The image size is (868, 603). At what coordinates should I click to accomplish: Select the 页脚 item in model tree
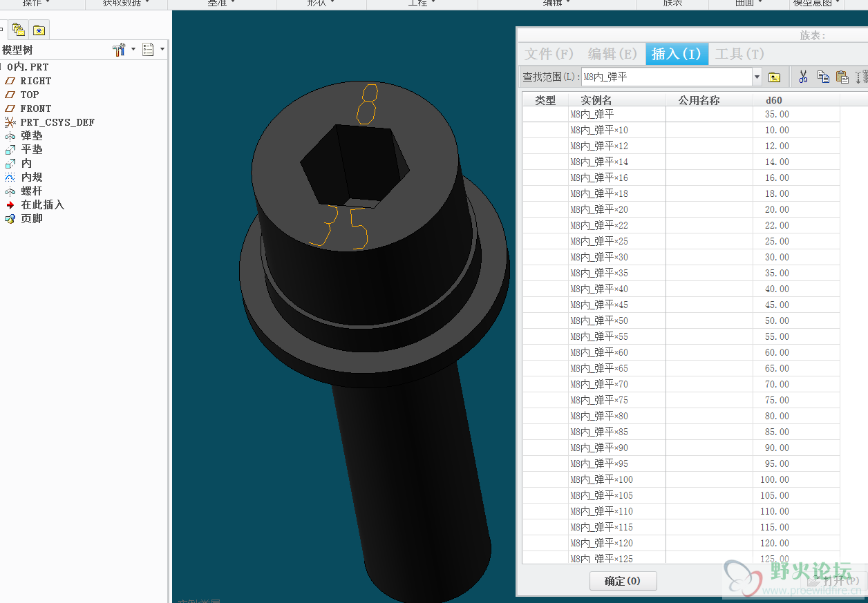(x=32, y=219)
